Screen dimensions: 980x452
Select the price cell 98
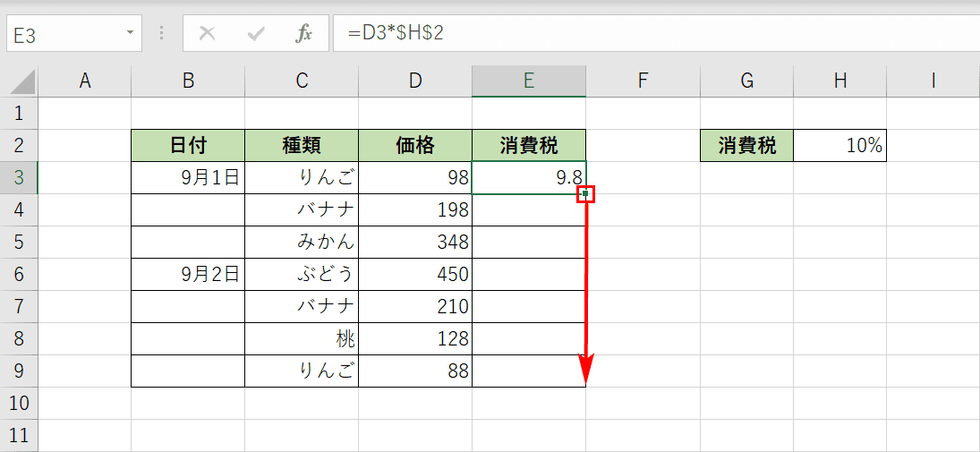415,178
